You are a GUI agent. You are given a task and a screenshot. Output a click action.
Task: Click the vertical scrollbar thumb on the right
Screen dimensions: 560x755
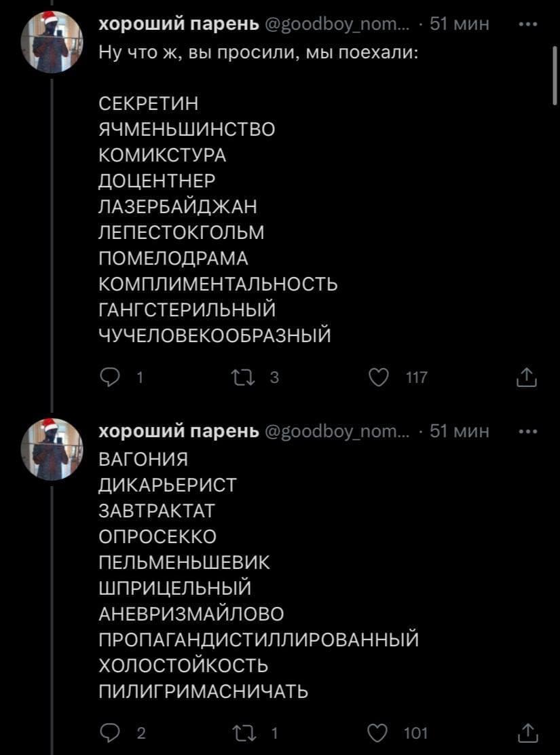pyautogui.click(x=554, y=78)
